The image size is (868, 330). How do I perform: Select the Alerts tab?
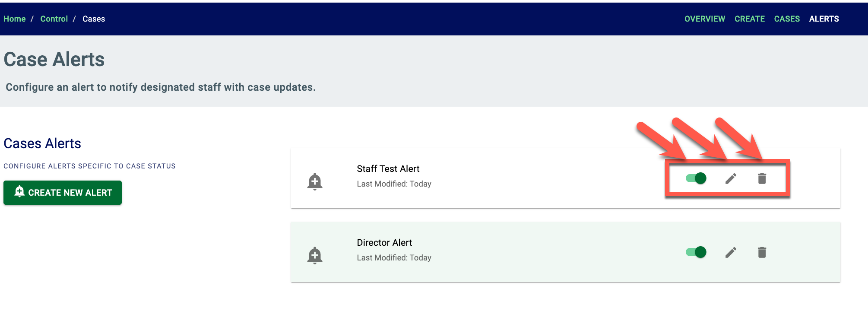824,19
